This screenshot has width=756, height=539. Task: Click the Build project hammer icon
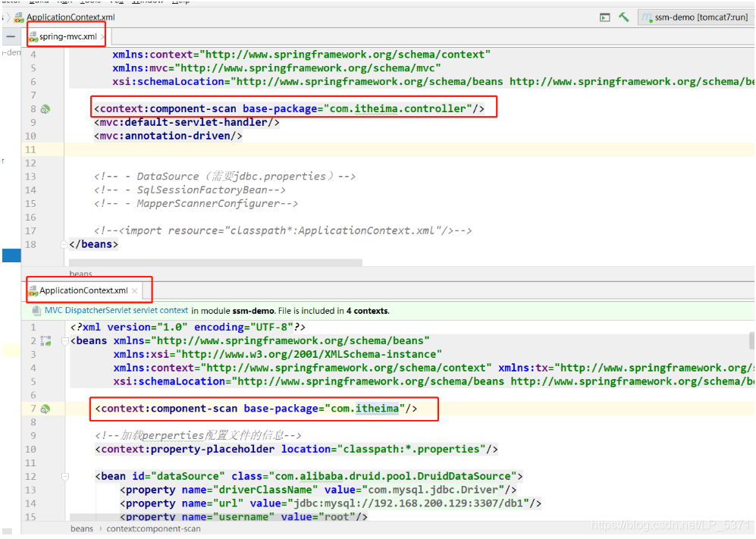tap(623, 17)
